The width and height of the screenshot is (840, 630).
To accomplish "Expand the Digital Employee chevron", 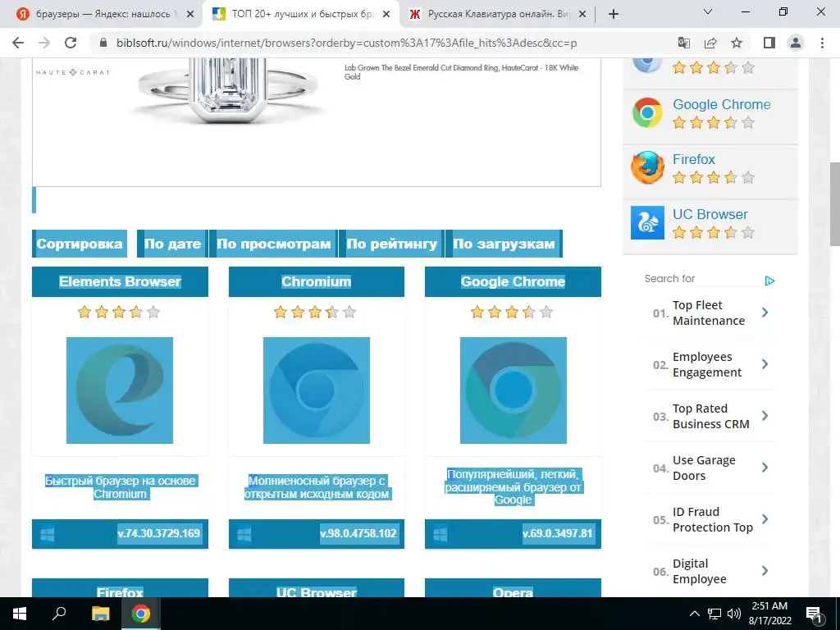I will tap(765, 571).
